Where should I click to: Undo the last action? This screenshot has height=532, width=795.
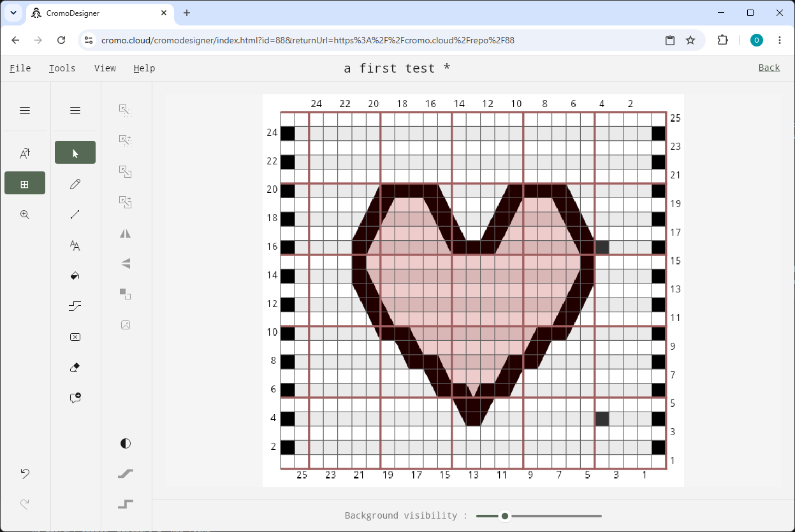(x=25, y=473)
